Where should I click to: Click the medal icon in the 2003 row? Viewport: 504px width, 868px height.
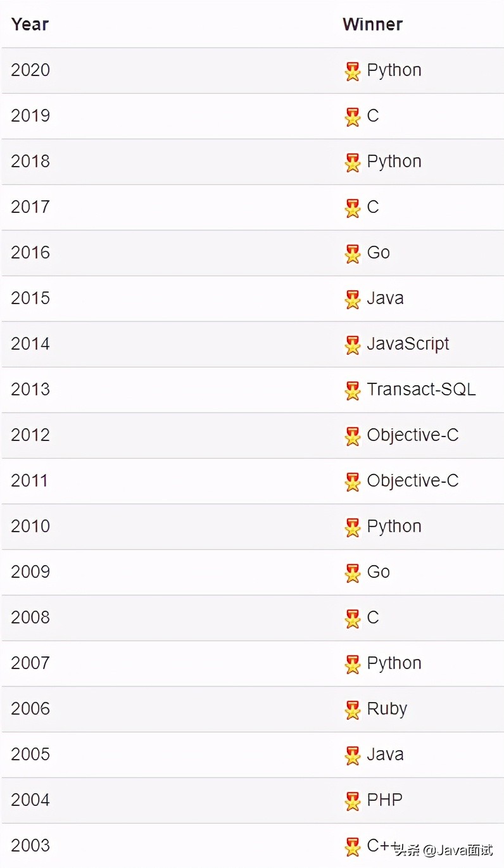[x=353, y=846]
